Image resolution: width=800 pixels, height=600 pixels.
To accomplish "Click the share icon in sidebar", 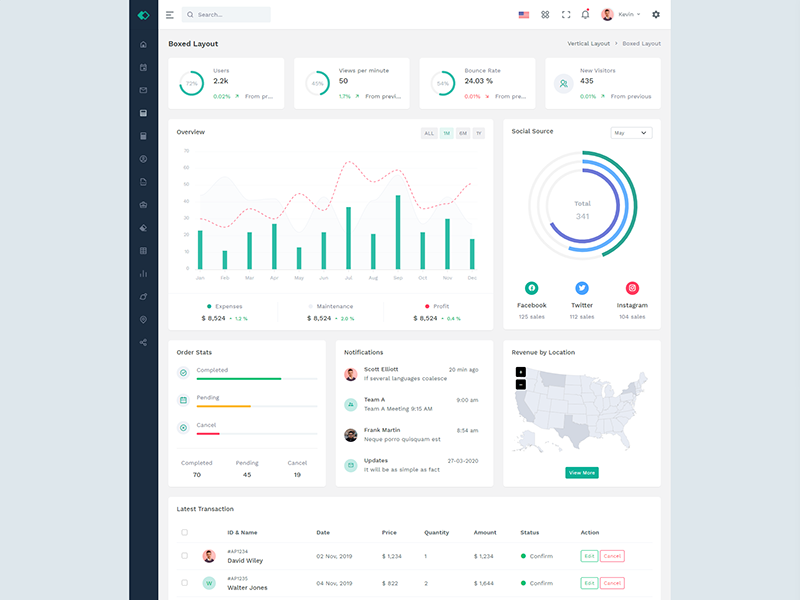I will pyautogui.click(x=143, y=343).
